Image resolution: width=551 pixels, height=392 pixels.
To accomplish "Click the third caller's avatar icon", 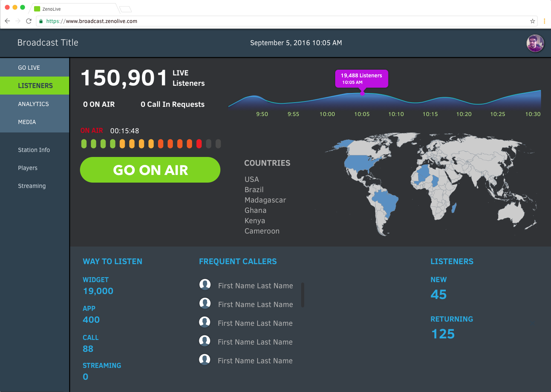I will [x=205, y=322].
